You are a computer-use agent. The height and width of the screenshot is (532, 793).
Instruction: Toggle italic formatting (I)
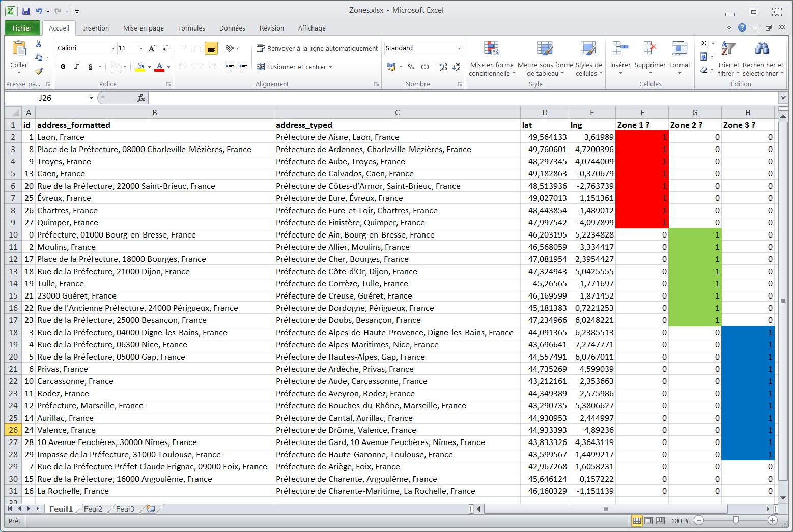pyautogui.click(x=76, y=67)
